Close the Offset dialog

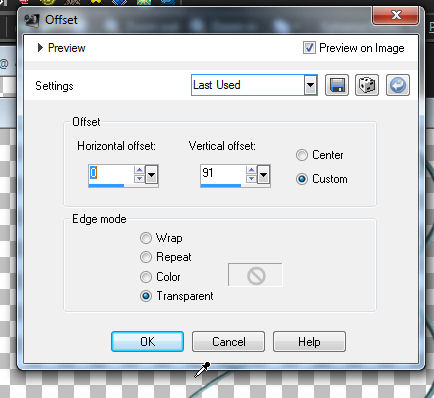click(395, 15)
